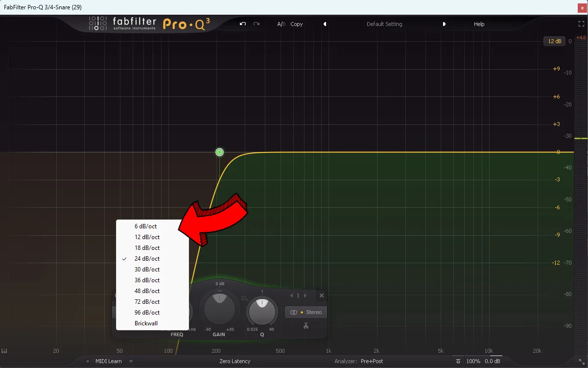Click the next preset arrow beside Default Setting
Image resolution: width=588 pixels, height=368 pixels.
click(444, 24)
